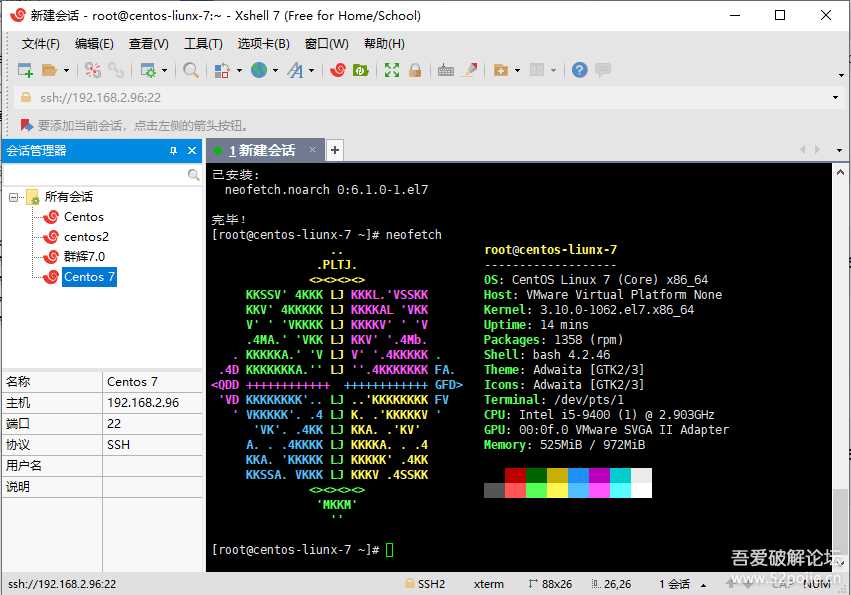The height and width of the screenshot is (595, 851).
Task: Toggle pin on the 会话管理器 panel
Action: (174, 151)
